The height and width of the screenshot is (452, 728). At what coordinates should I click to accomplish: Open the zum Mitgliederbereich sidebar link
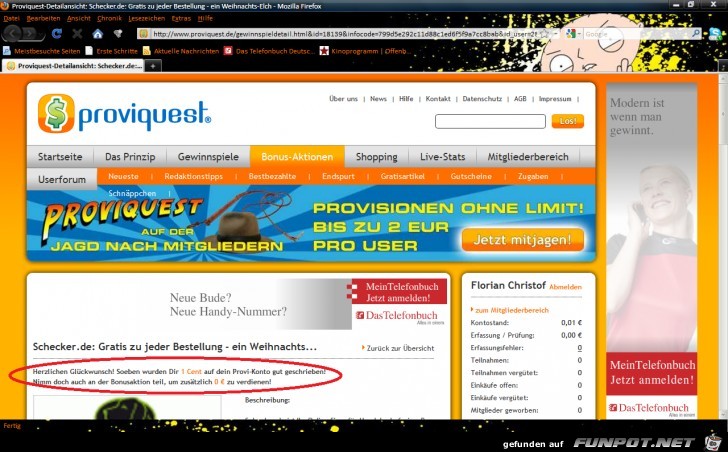pyautogui.click(x=512, y=310)
